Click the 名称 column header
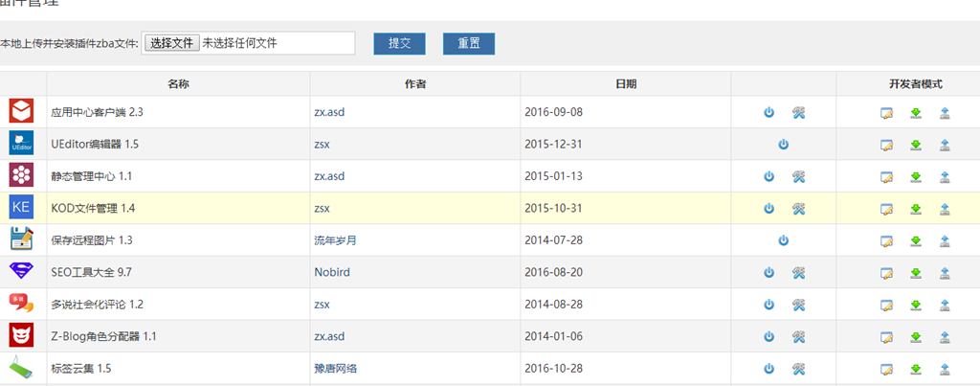Image resolution: width=980 pixels, height=386 pixels. coord(178,84)
